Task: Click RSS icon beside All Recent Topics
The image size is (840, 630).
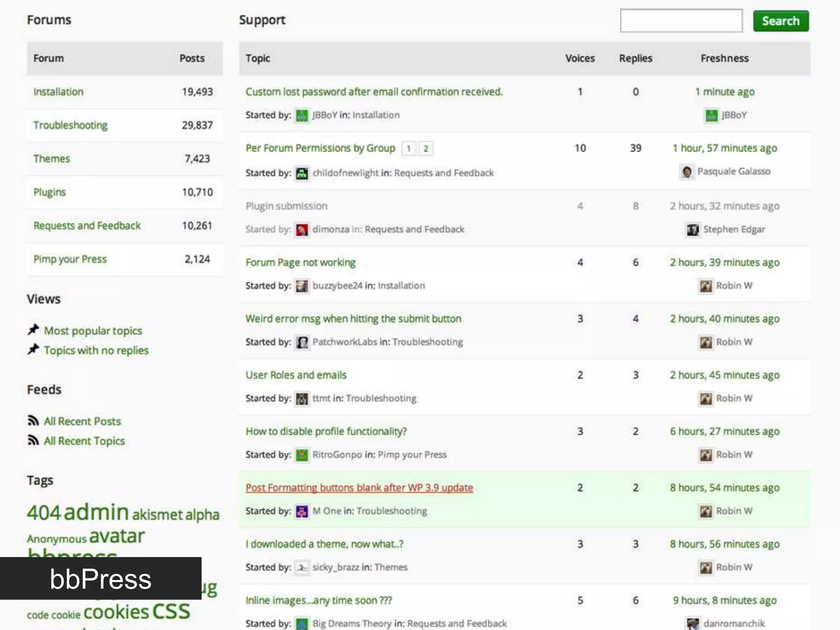Action: point(33,441)
